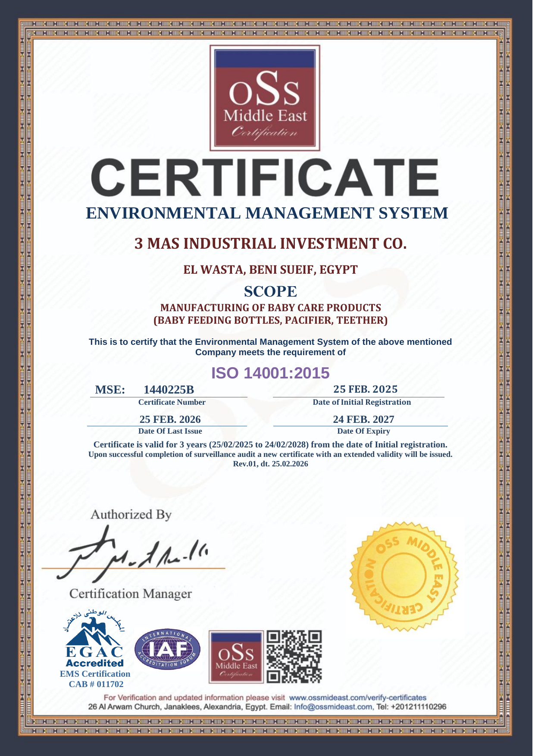The width and height of the screenshot is (535, 756).
Task: Click the SCOPE heading
Action: point(271,291)
